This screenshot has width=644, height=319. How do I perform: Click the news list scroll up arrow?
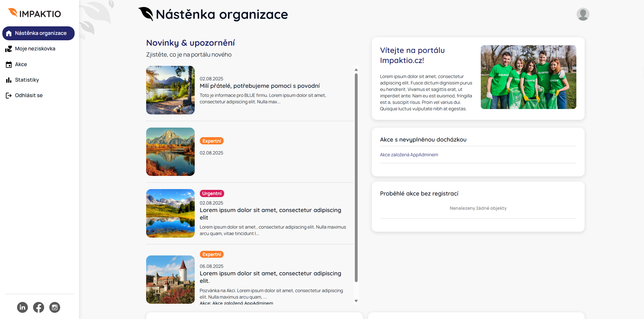[x=356, y=70]
